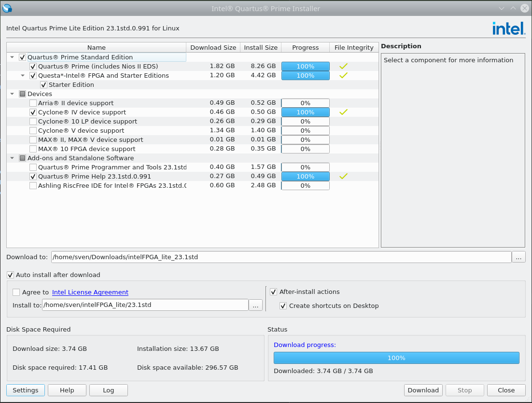This screenshot has width=532, height=403.
Task: Click the Close button at bottom
Action: (506, 390)
